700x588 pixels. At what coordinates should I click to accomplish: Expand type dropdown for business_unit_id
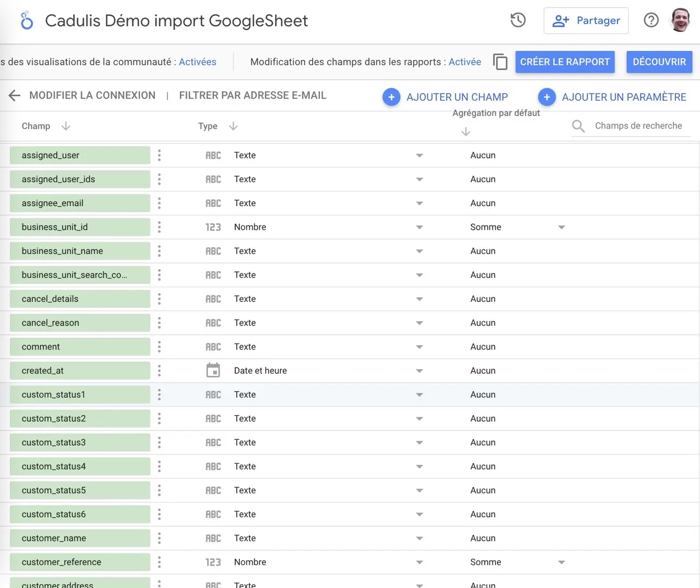pyautogui.click(x=419, y=228)
